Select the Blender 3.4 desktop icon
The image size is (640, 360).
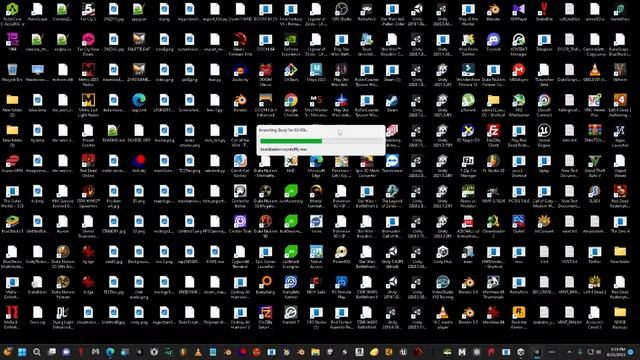coord(468,285)
